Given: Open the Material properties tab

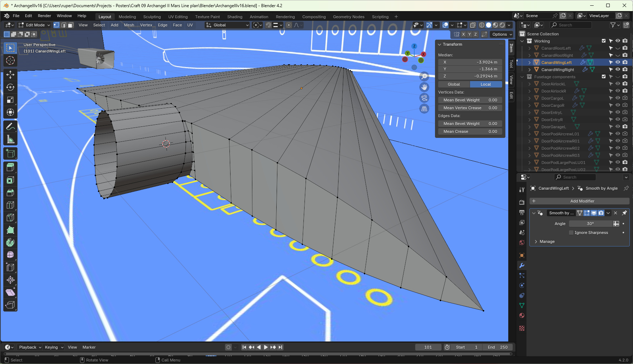Looking at the screenshot, I should (522, 315).
